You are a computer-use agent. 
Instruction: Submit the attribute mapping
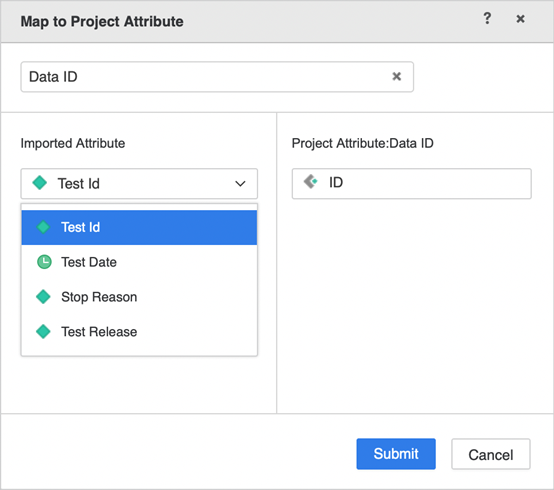click(396, 454)
